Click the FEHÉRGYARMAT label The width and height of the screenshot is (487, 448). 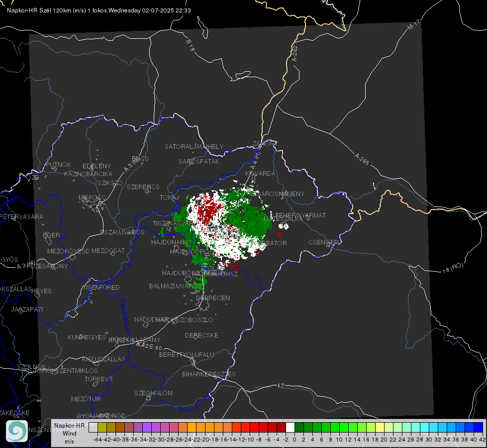click(300, 215)
